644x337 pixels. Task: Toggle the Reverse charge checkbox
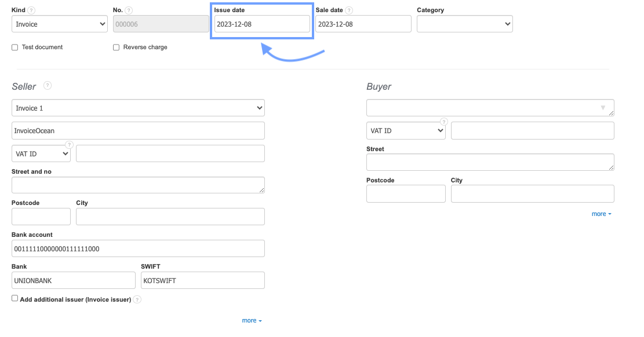117,47
